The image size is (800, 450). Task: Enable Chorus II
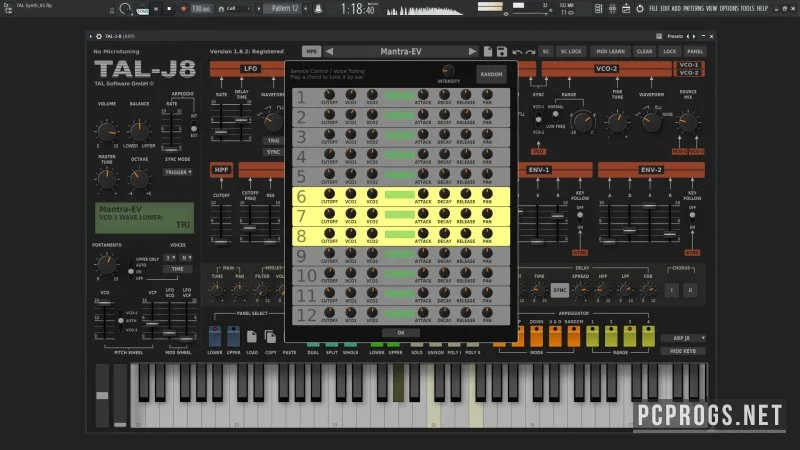pos(690,290)
